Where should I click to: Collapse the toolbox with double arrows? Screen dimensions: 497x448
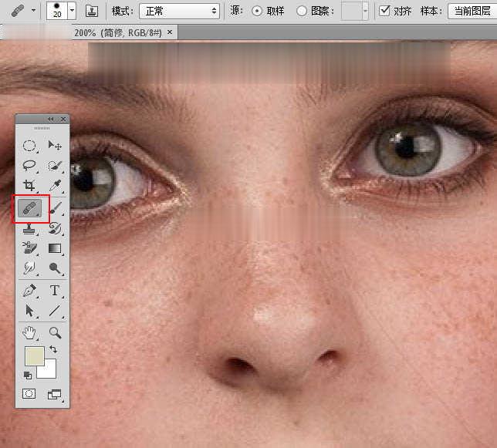(51, 119)
